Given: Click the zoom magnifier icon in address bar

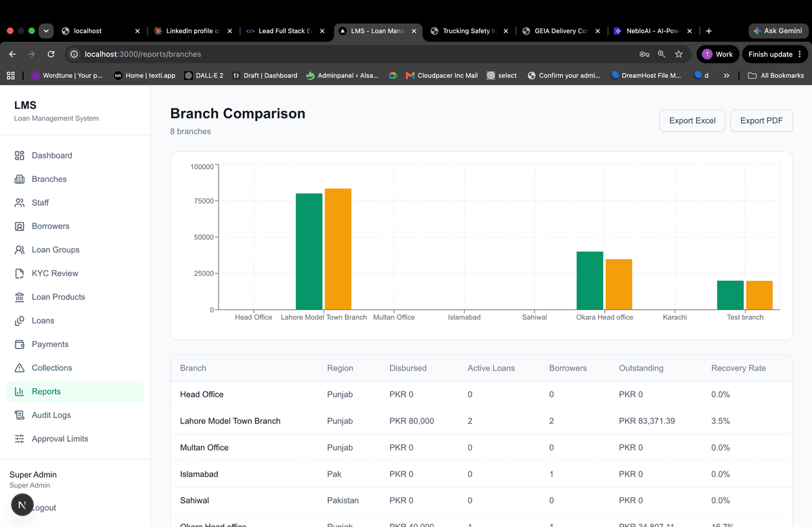Looking at the screenshot, I should coord(661,54).
